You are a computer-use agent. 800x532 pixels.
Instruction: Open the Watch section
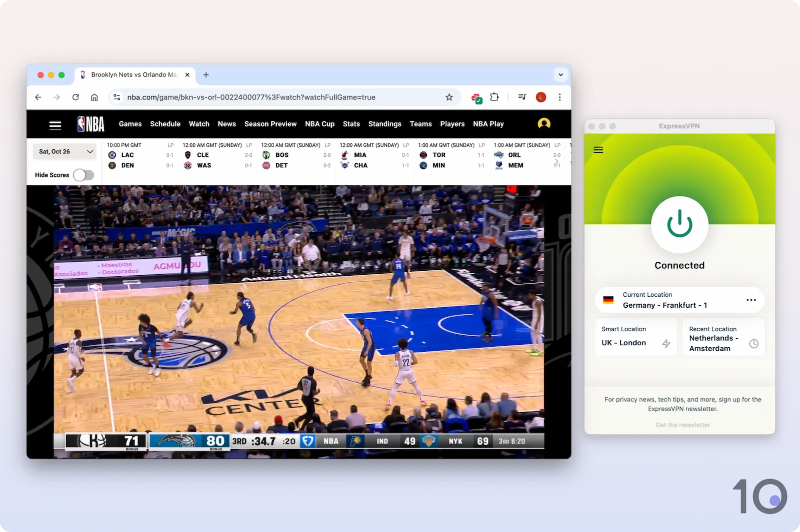pos(199,124)
